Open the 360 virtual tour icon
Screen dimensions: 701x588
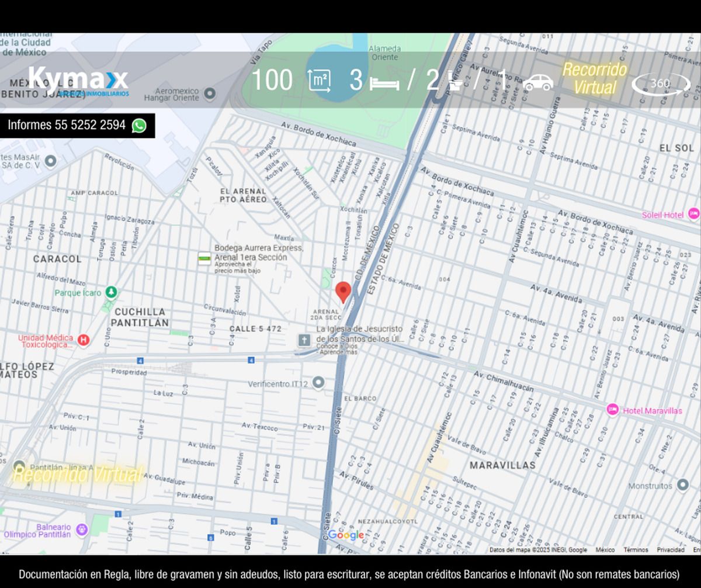click(x=661, y=84)
